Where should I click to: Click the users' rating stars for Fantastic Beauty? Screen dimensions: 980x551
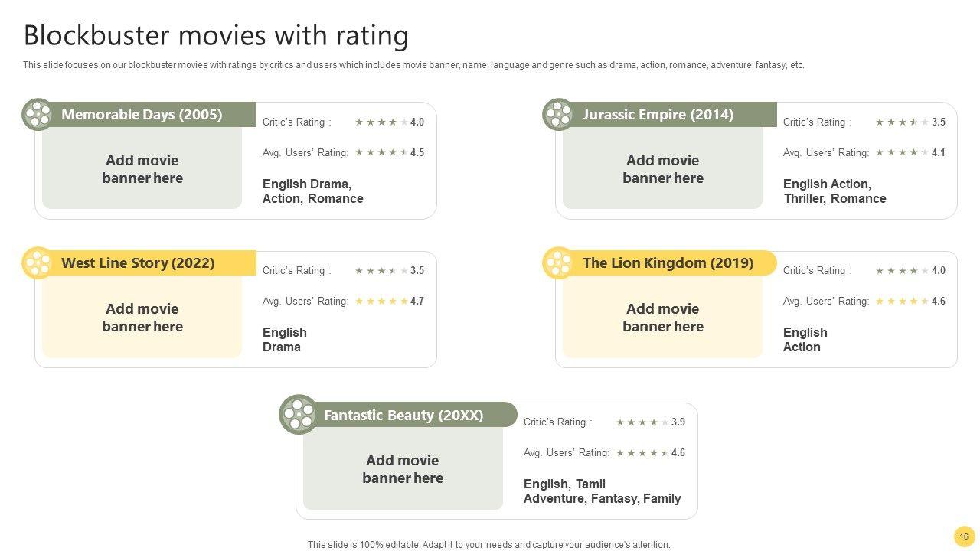pyautogui.click(x=642, y=453)
